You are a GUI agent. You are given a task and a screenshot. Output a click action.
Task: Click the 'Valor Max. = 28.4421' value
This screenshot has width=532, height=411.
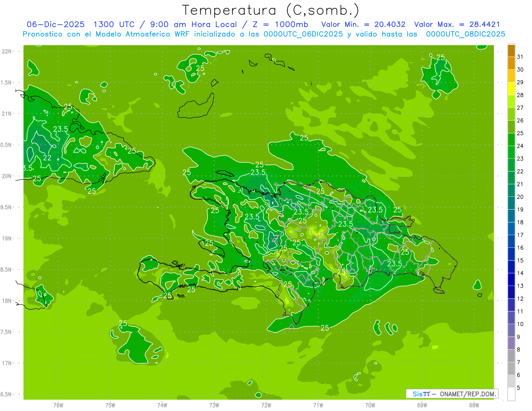coord(458,25)
